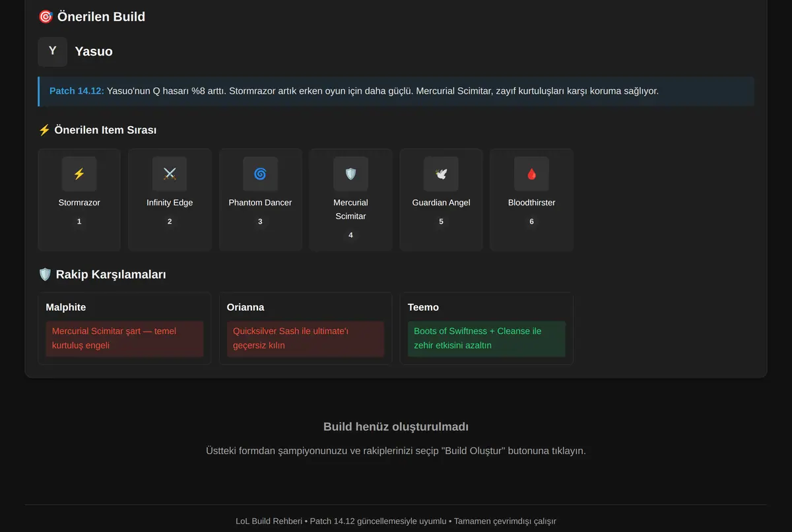Click Malphite's red Mercurial Scimitar şart tip
Image resolution: width=792 pixels, height=532 pixels.
click(125, 339)
